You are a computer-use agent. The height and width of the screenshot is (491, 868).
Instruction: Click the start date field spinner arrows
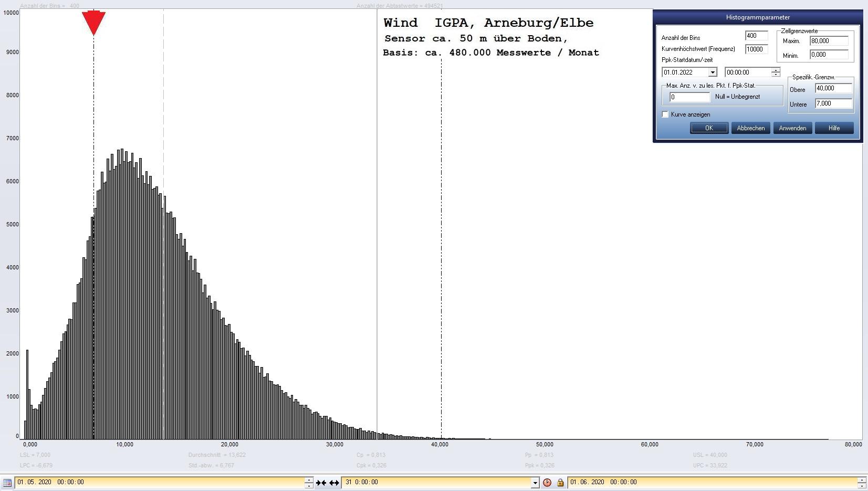point(309,482)
